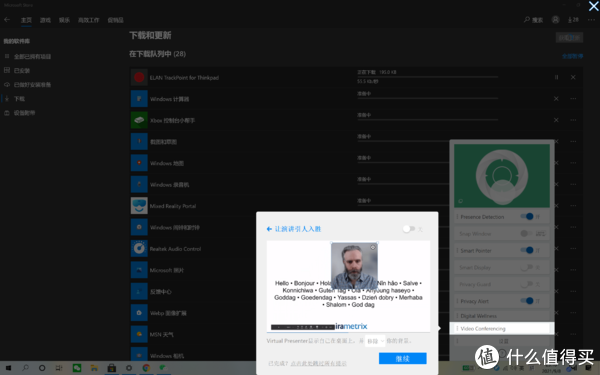Image resolution: width=600 pixels, height=375 pixels.
Task: Click the get-updates button under the Store header
Action: (x=569, y=38)
